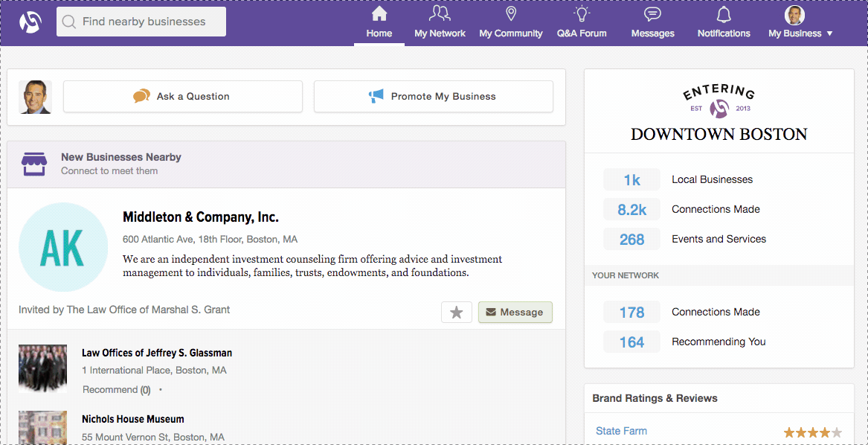Click the Home house icon

379,13
